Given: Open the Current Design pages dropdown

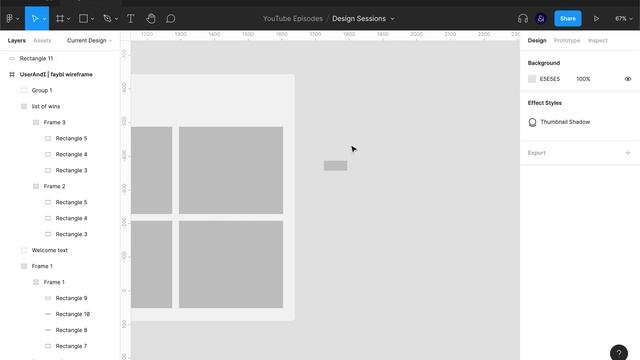Looking at the screenshot, I should (x=89, y=40).
